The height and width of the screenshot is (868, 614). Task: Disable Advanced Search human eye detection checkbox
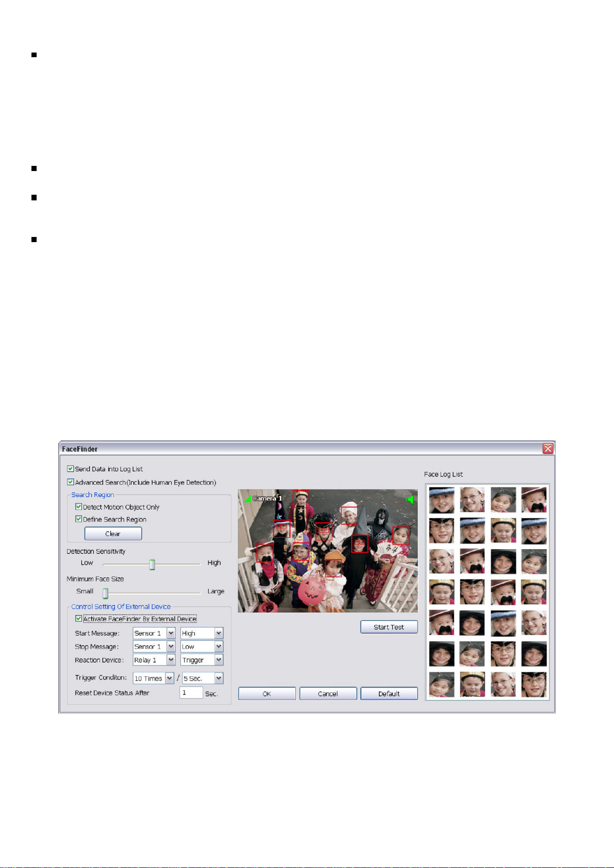[71, 482]
